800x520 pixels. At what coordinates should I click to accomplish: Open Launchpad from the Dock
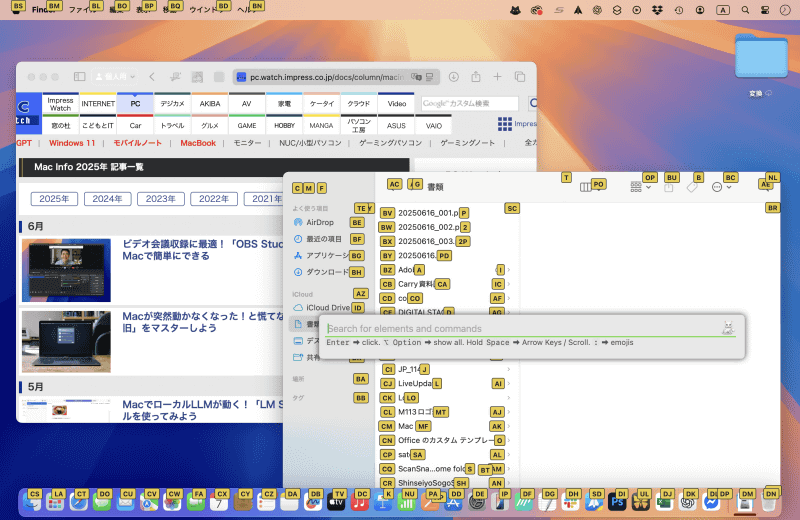click(x=55, y=503)
